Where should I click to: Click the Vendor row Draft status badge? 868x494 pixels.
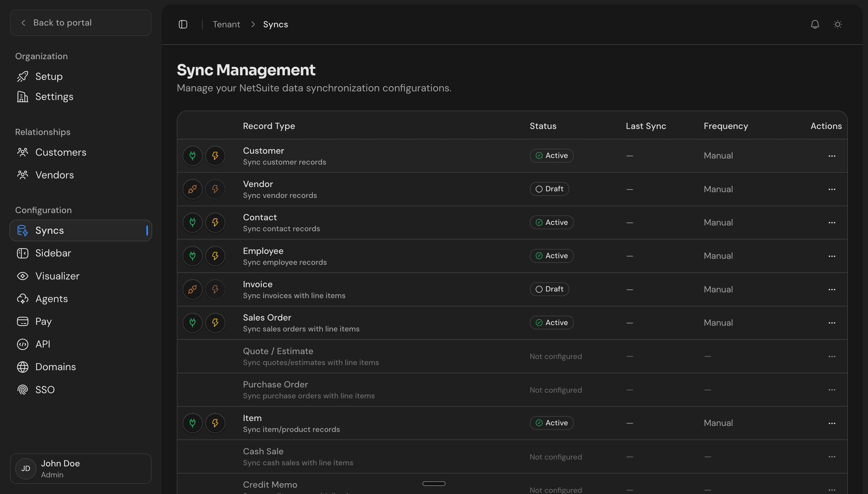[x=549, y=189]
